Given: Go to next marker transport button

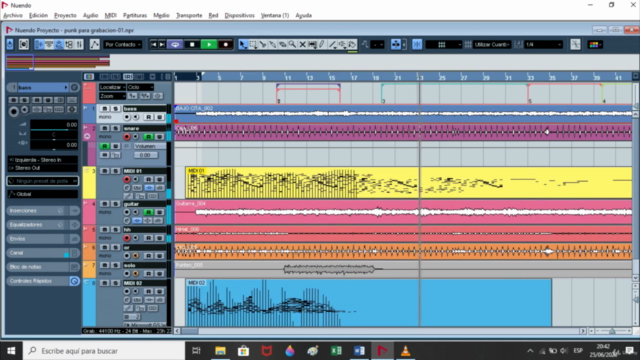Looking at the screenshot, I should [162, 44].
